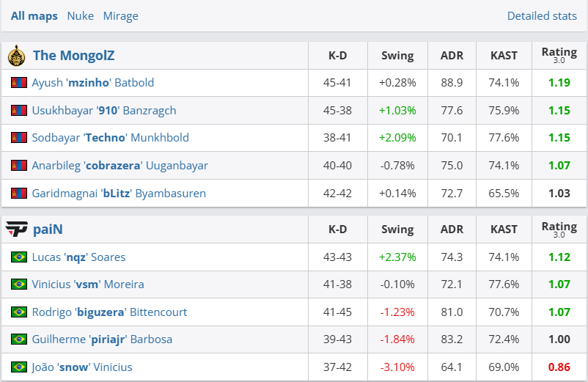Screen dimensions: 588x382
Task: Open The MongolZ team page link
Action: pos(73,55)
